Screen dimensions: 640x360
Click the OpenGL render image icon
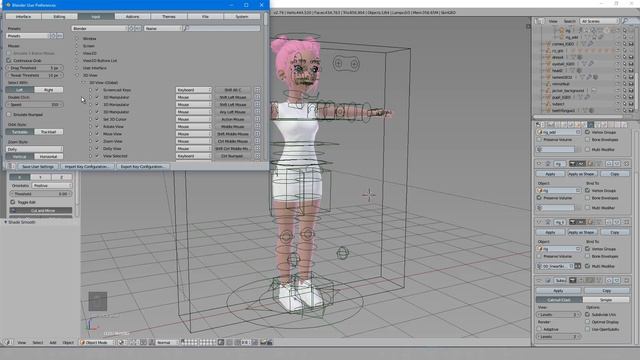[x=263, y=342]
